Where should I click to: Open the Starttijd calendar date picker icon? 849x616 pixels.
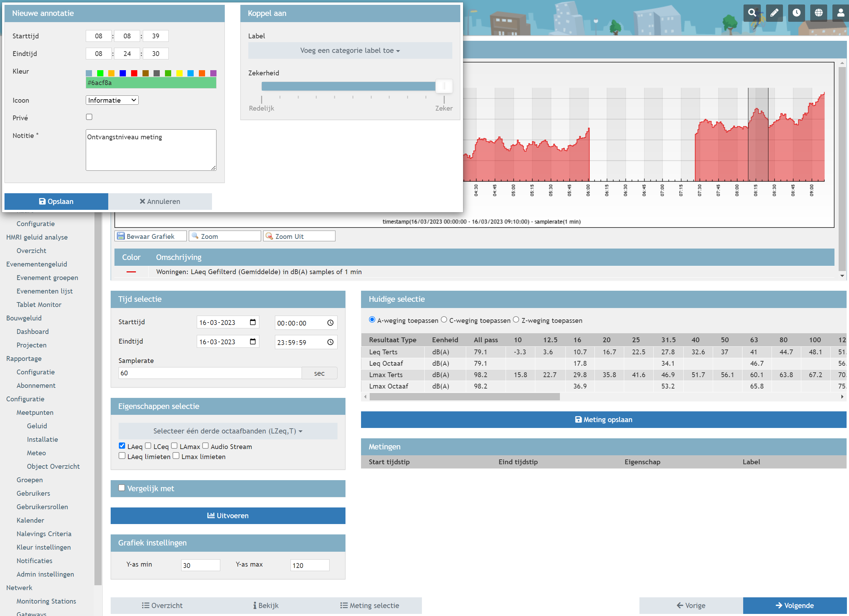[253, 322]
